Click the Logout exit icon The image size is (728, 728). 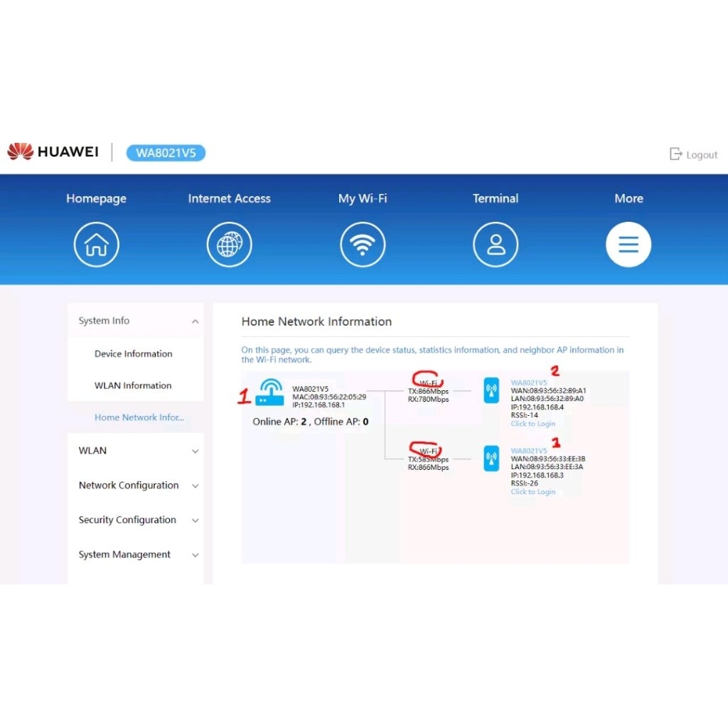click(675, 154)
